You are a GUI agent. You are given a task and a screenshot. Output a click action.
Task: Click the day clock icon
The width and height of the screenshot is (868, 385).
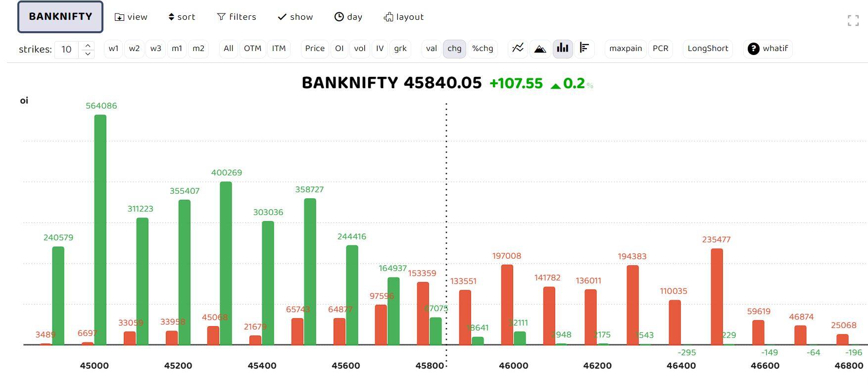point(339,17)
